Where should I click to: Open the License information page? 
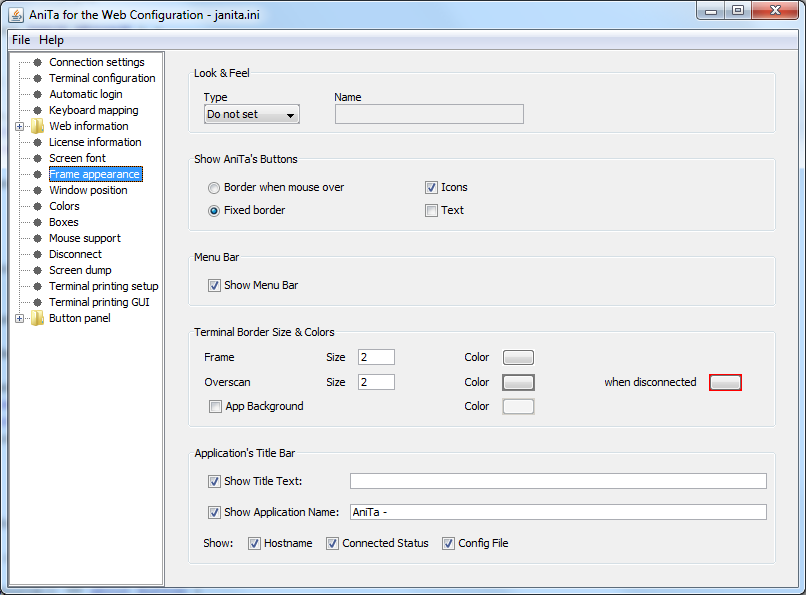[95, 142]
